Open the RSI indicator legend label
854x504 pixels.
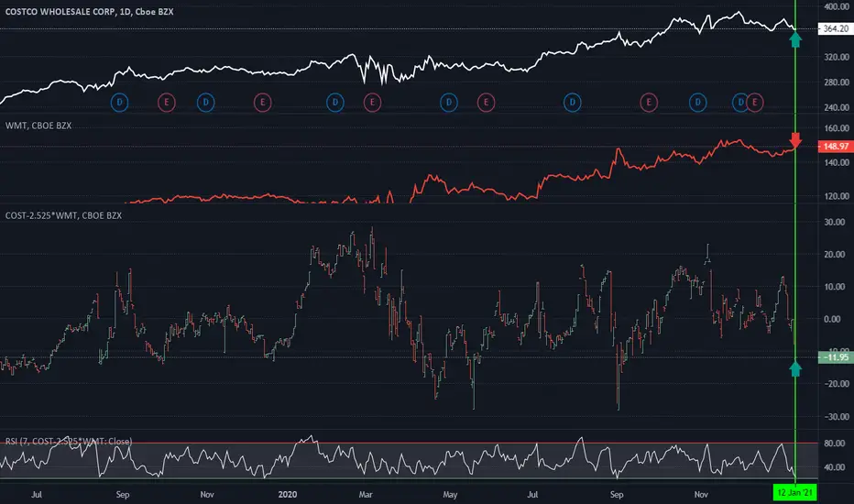[69, 442]
